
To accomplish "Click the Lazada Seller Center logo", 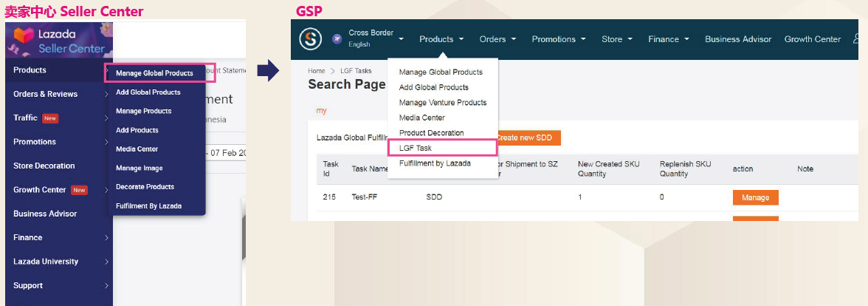I will coord(59,41).
